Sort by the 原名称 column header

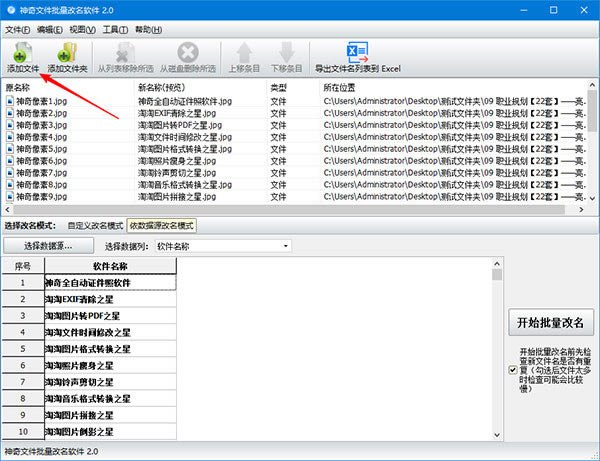(65, 89)
